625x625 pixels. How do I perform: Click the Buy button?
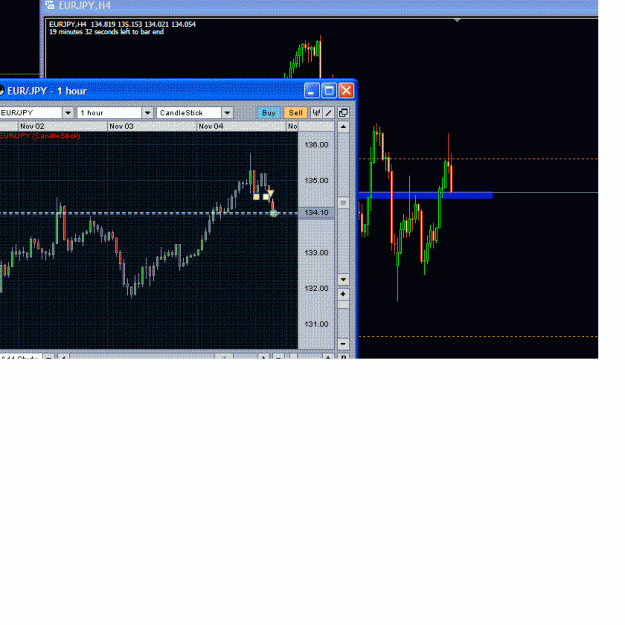click(269, 113)
